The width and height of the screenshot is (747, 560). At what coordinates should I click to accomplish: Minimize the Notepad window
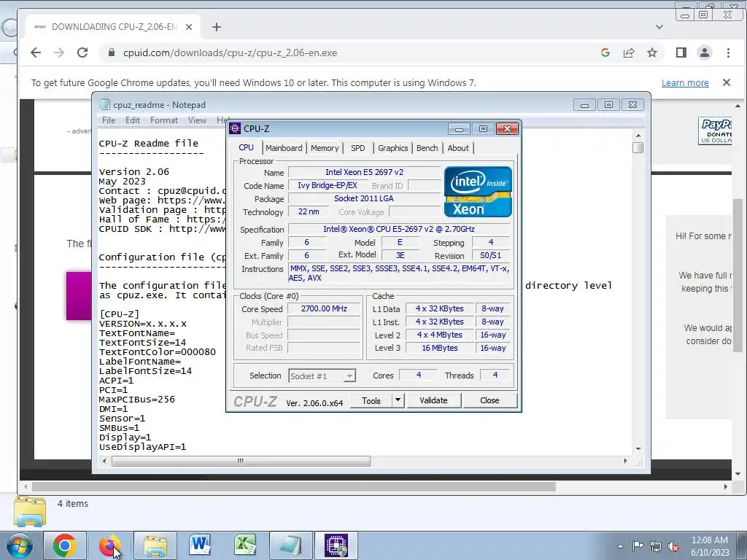click(584, 105)
